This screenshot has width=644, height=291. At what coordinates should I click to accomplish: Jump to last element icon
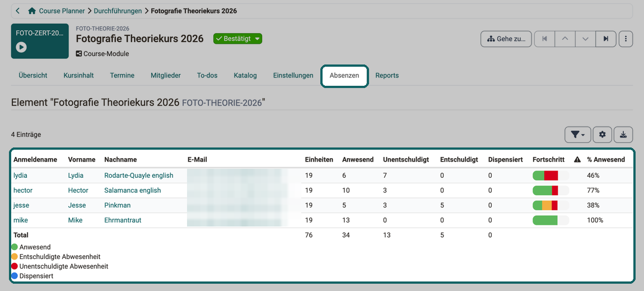(606, 39)
